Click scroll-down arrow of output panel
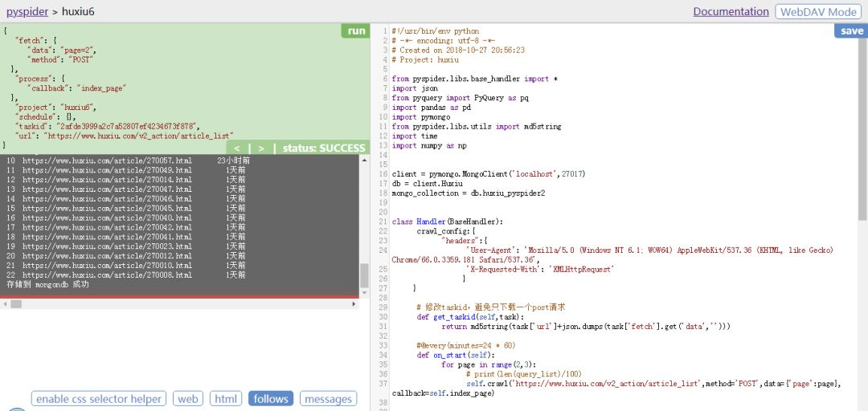This screenshot has width=868, height=411. 364,292
